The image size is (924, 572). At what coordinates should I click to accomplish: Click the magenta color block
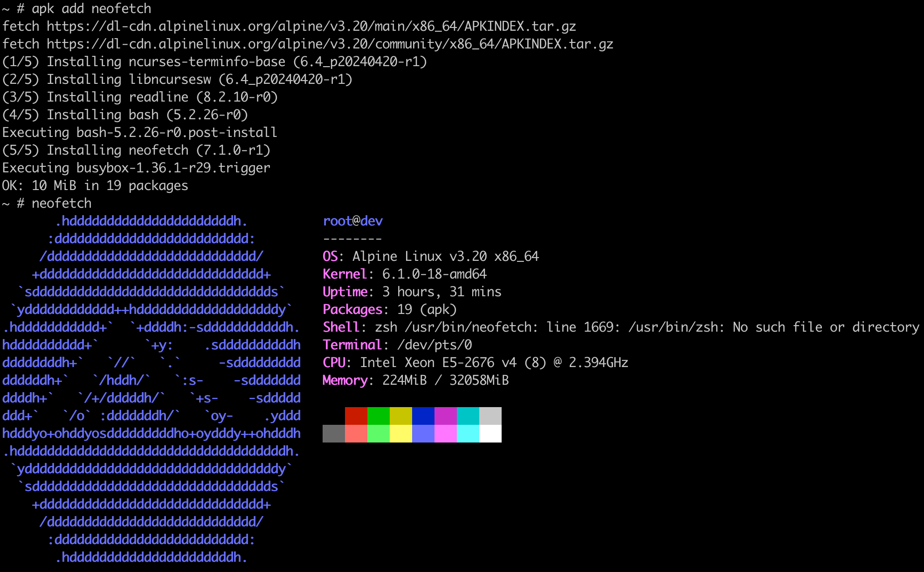pyautogui.click(x=445, y=416)
